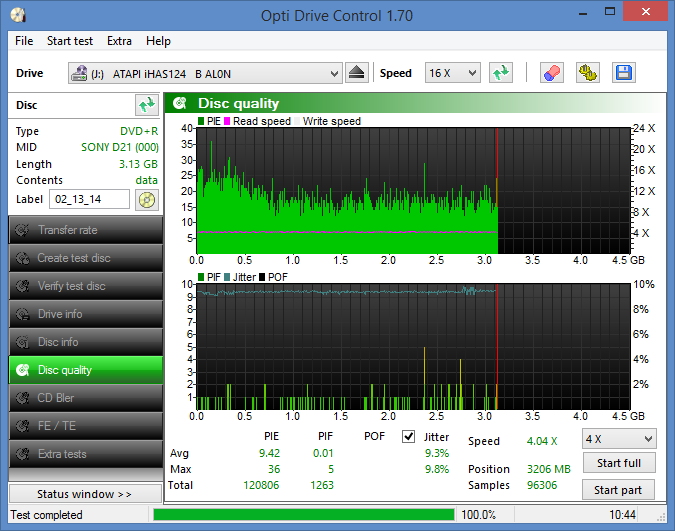
Task: Click the Label input field
Action: click(x=90, y=199)
